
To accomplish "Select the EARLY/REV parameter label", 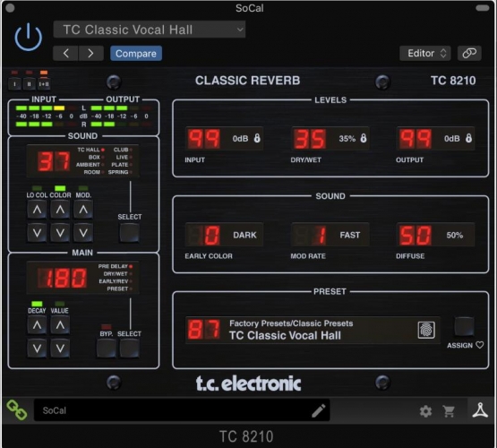I will 114,281.
